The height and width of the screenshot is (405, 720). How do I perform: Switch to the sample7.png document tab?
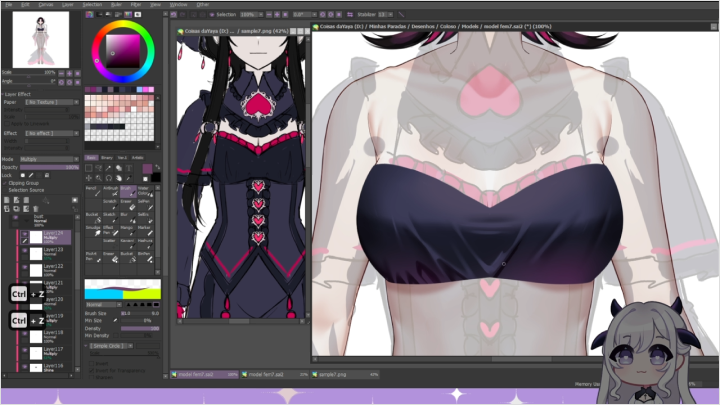click(345, 375)
